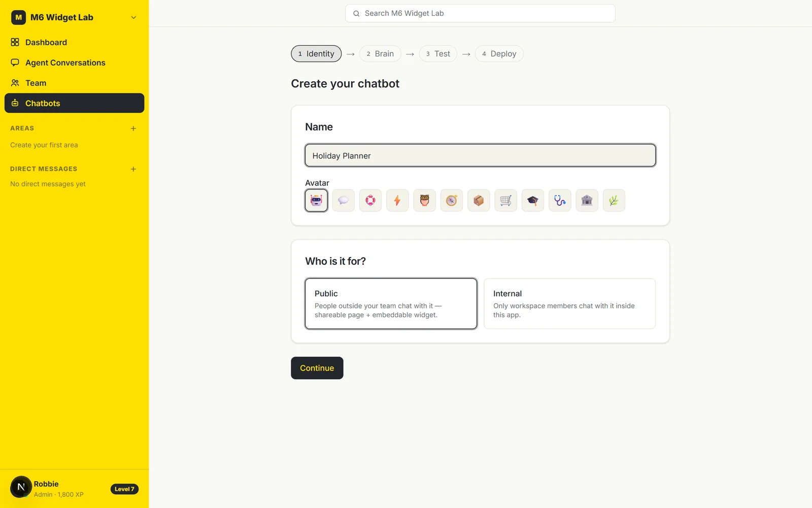Pick the compass avatar
The image size is (812, 508).
452,200
